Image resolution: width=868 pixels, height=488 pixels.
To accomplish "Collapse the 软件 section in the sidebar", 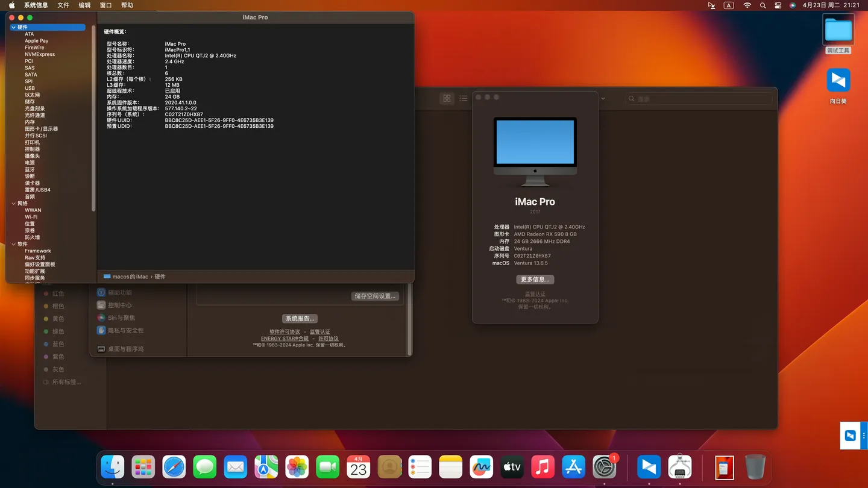I will (13, 243).
